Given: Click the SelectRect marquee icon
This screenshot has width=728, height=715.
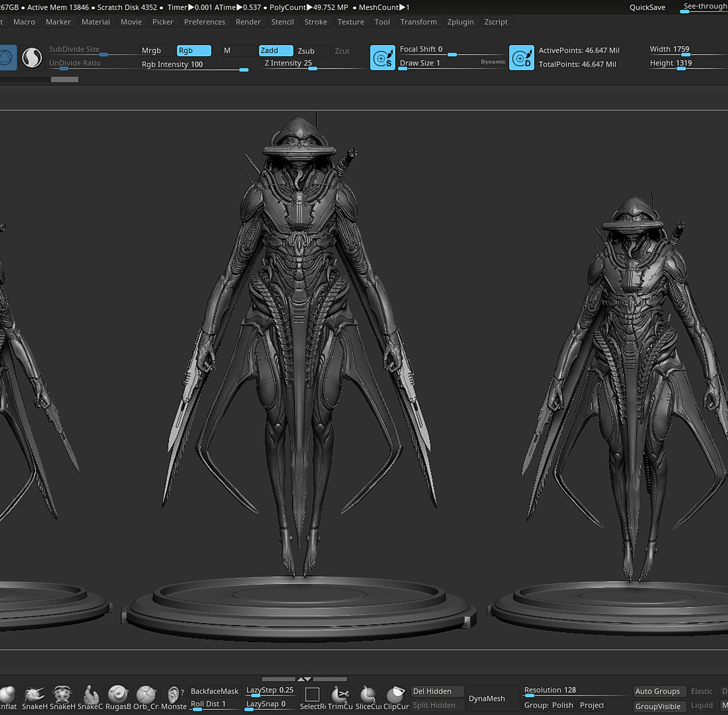Looking at the screenshot, I should pyautogui.click(x=312, y=695).
